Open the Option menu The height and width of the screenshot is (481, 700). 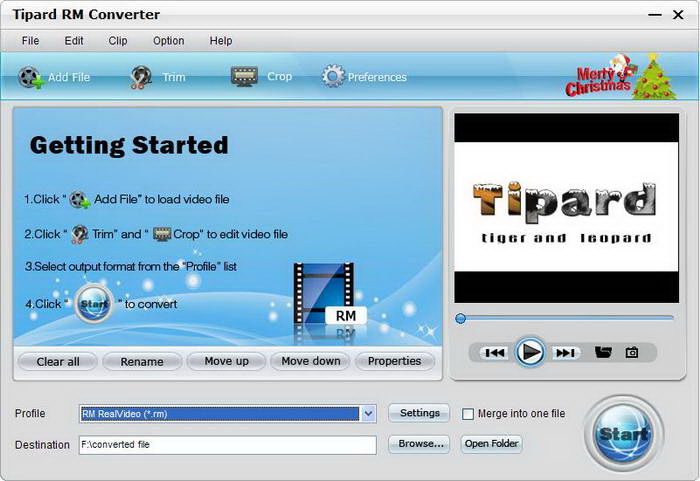coord(168,41)
